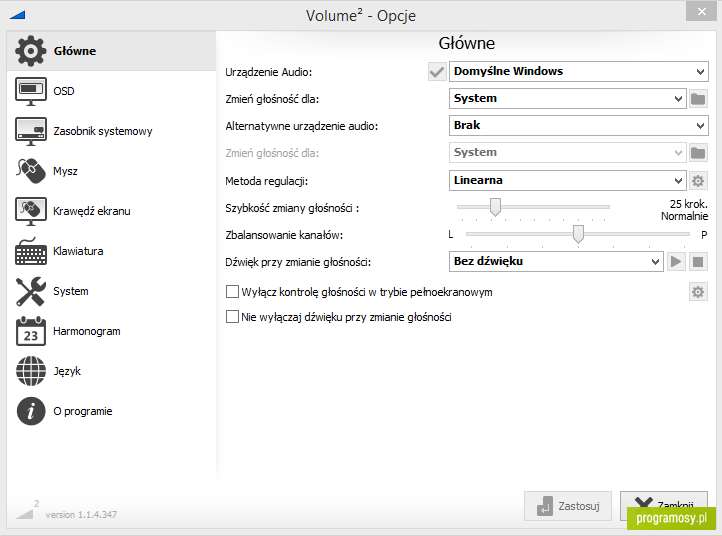Image resolution: width=722 pixels, height=536 pixels.
Task: Click the Harmonogram calendar icon
Action: coord(30,331)
